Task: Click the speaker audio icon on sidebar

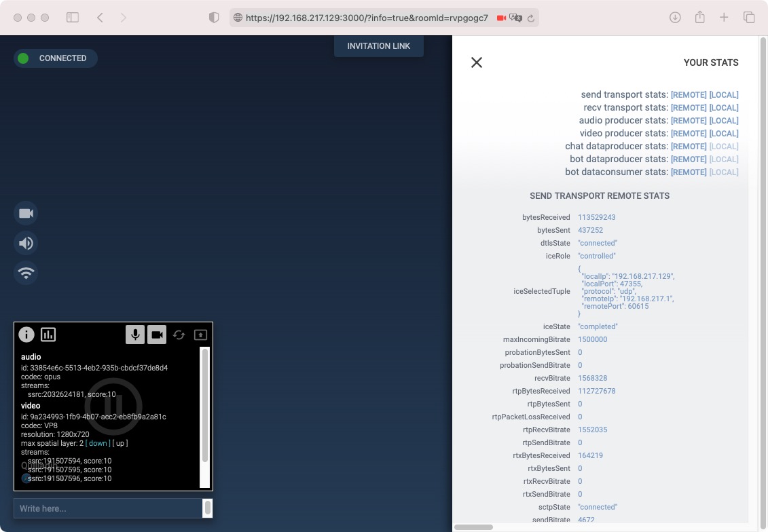Action: click(26, 243)
